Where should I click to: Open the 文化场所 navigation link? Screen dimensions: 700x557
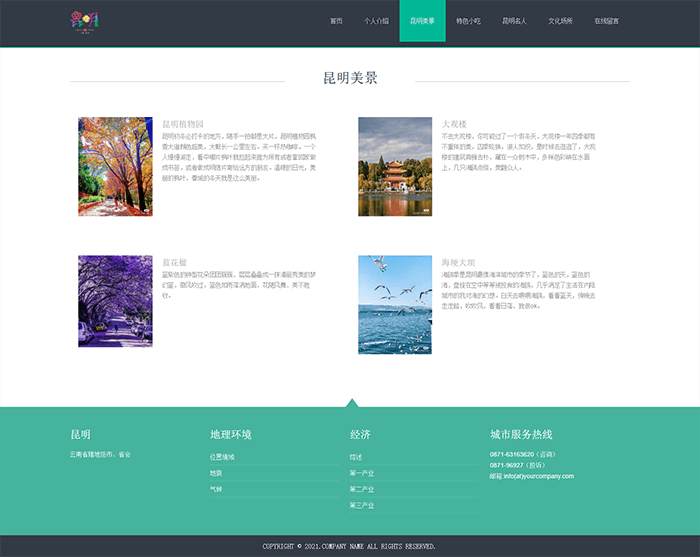pos(560,21)
